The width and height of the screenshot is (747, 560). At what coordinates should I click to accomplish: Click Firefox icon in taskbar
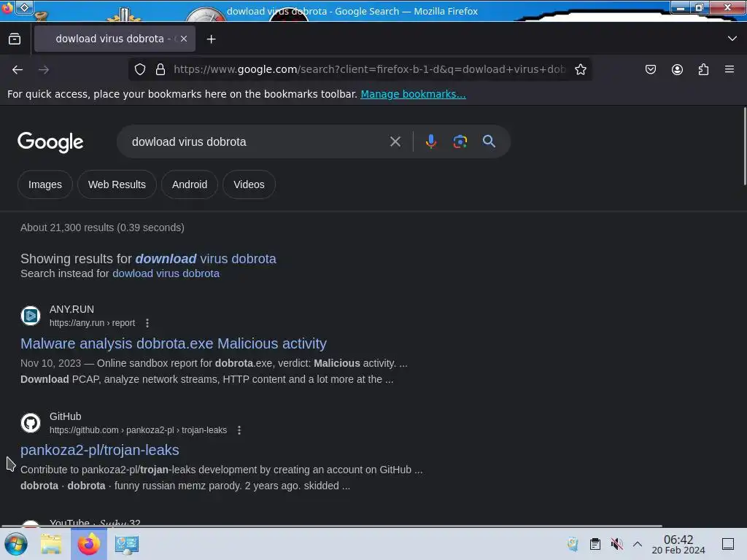click(x=89, y=544)
